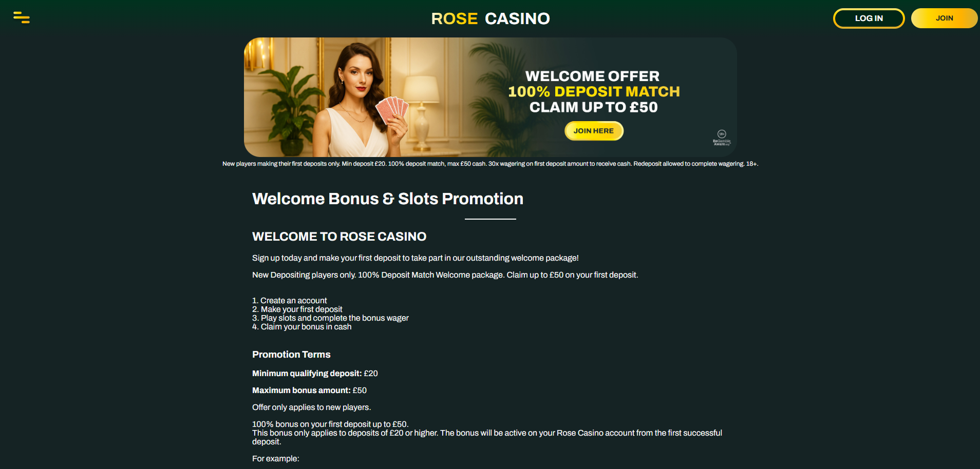Click the playing cards in woman's hand
This screenshot has height=469, width=980.
click(392, 109)
